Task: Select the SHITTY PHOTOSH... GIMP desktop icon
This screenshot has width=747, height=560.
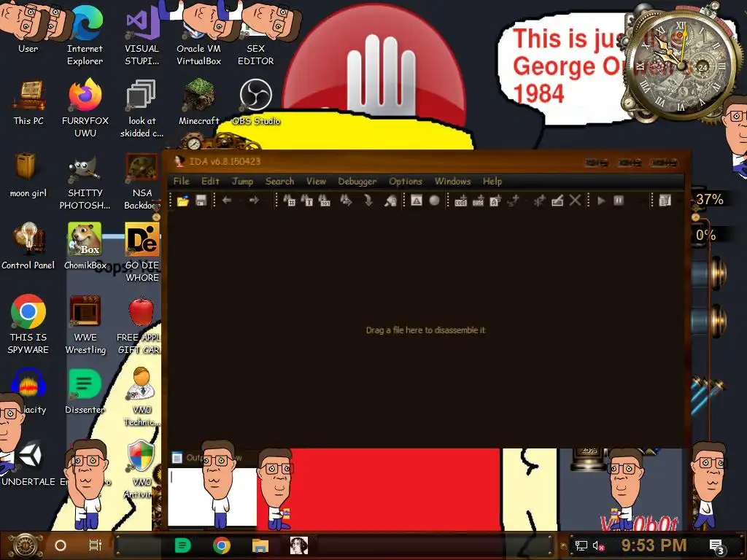Action: tap(85, 181)
